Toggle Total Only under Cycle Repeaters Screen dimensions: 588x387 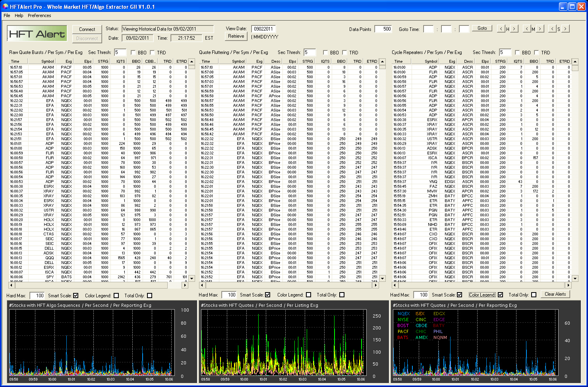click(x=534, y=295)
